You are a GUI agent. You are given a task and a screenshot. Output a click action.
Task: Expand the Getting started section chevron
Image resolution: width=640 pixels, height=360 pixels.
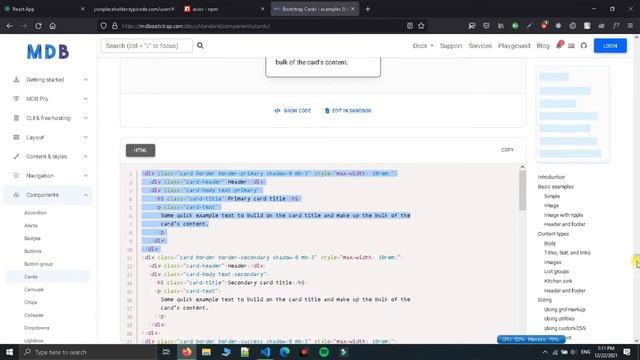[86, 80]
